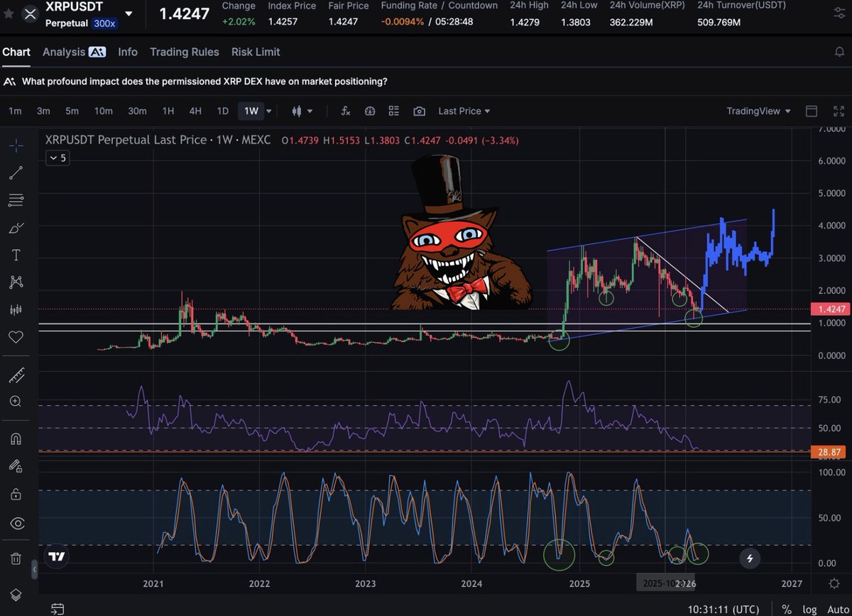Screen dimensions: 852x616
Task: Select the 5m timeframe
Action: [x=72, y=111]
